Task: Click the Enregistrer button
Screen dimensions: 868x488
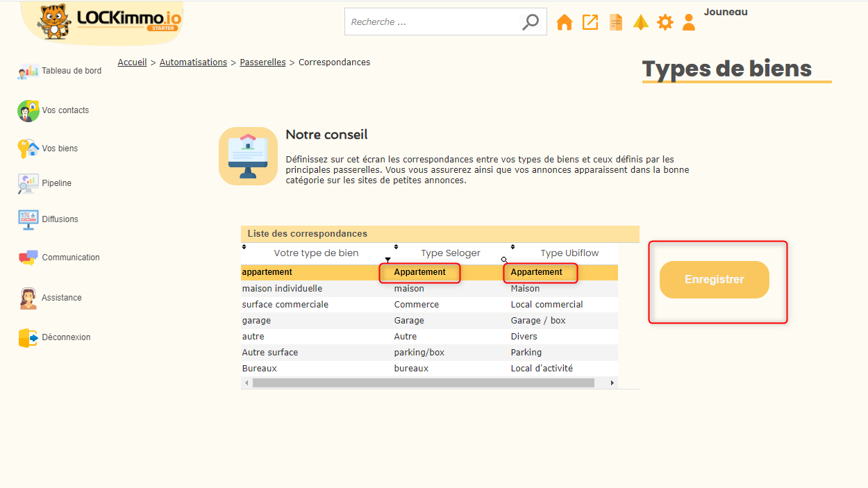Action: tap(715, 280)
